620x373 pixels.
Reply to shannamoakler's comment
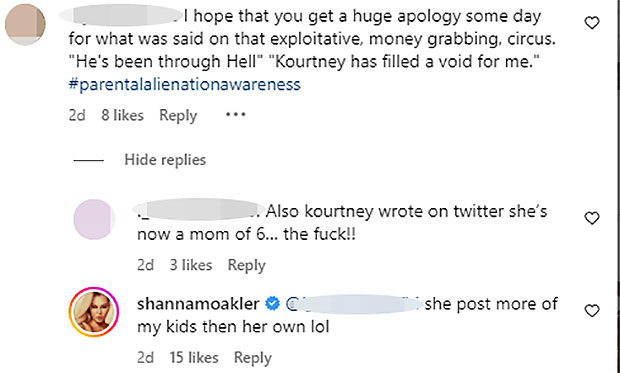(253, 358)
